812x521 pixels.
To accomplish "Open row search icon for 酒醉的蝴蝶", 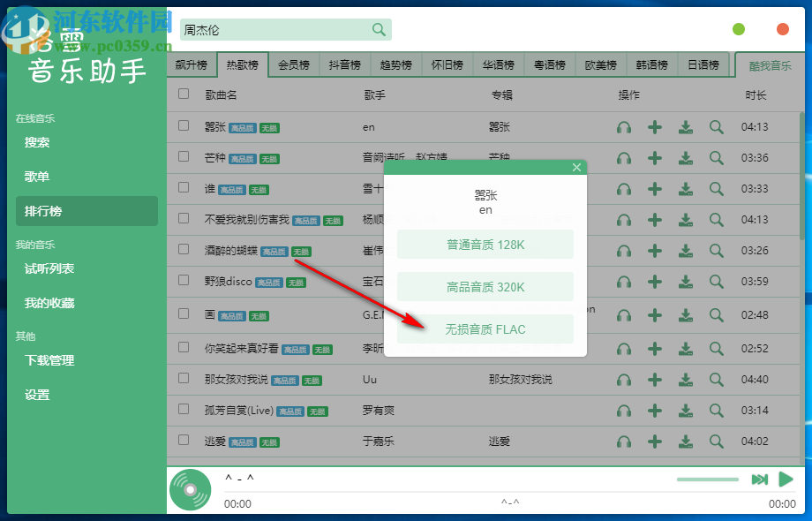I will tap(717, 252).
